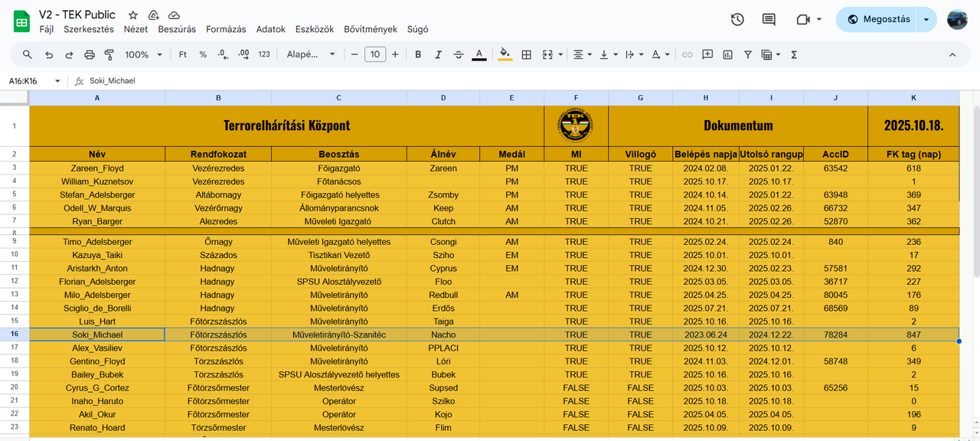Open the Google account avatar

pos(957,20)
